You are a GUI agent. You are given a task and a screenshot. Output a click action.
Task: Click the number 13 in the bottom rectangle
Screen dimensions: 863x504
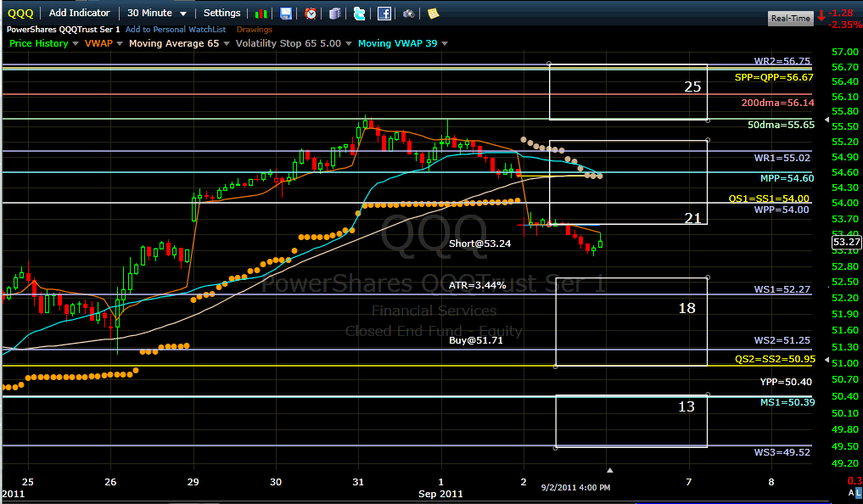tap(686, 406)
